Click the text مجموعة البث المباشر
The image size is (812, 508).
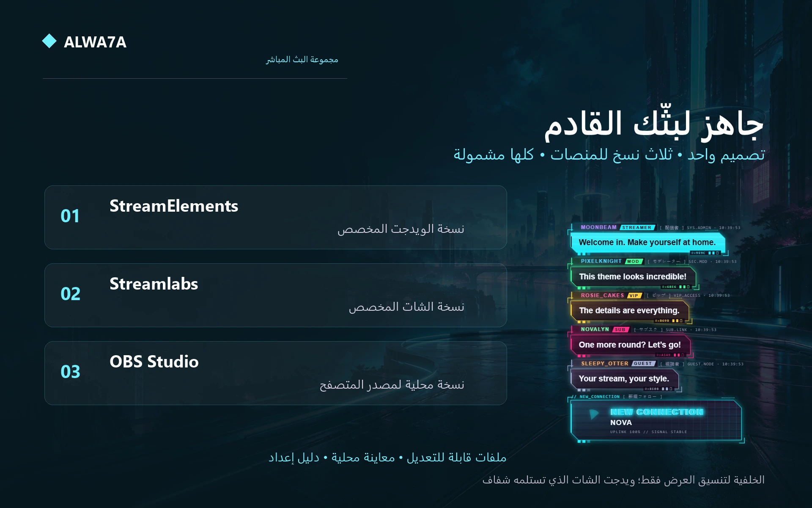302,59
